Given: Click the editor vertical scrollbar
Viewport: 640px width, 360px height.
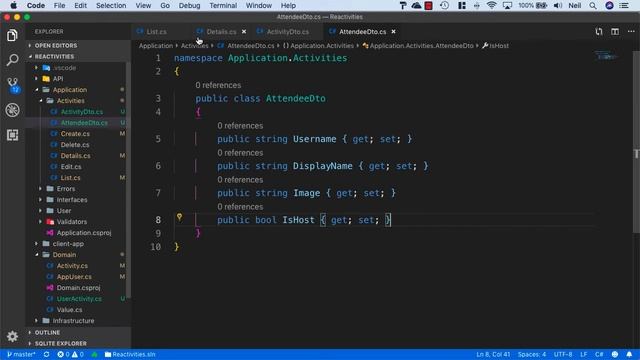Looking at the screenshot, I should [x=636, y=142].
